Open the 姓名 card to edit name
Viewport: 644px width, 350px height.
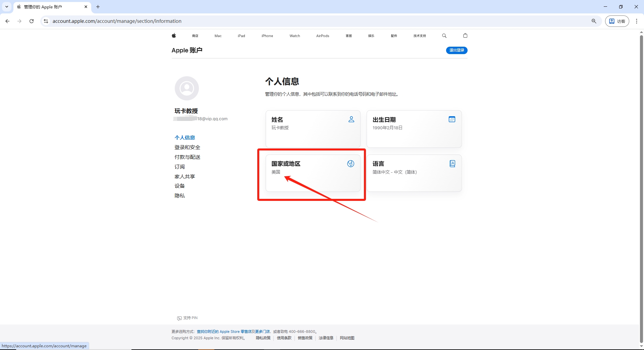point(313,129)
